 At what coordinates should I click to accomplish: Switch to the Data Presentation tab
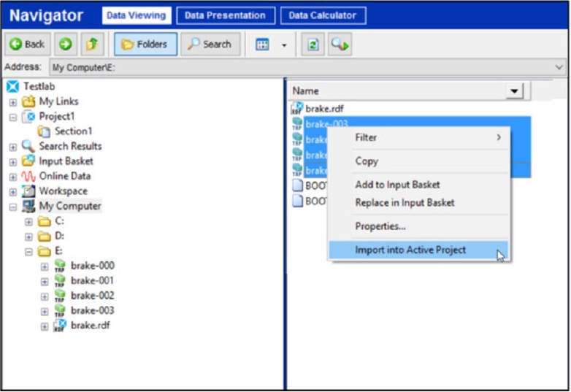226,15
